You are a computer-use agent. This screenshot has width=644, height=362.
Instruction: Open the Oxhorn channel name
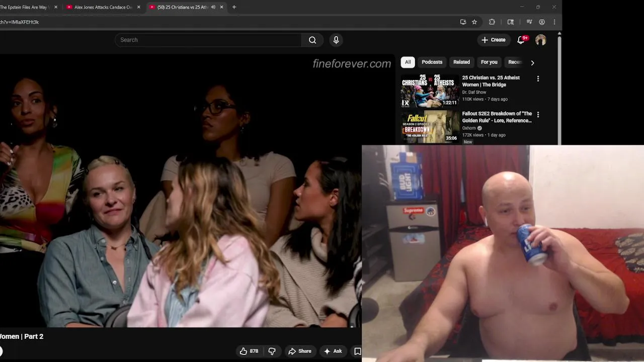(469, 128)
